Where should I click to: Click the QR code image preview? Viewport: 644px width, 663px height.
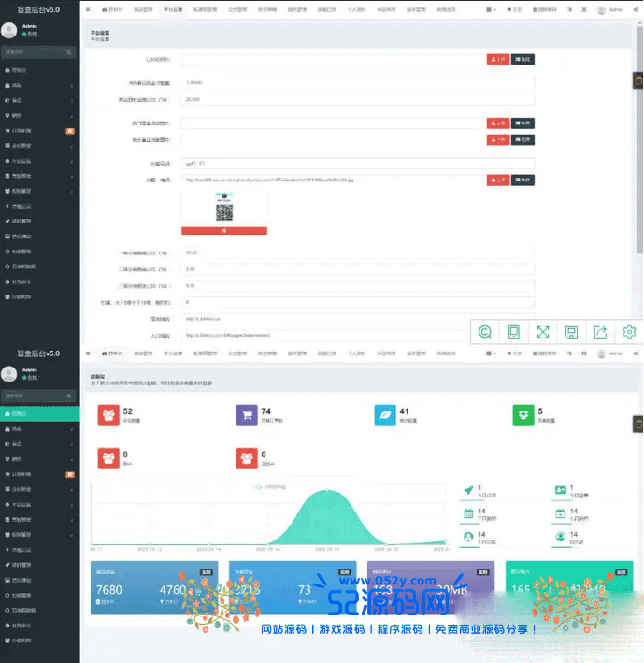click(223, 208)
